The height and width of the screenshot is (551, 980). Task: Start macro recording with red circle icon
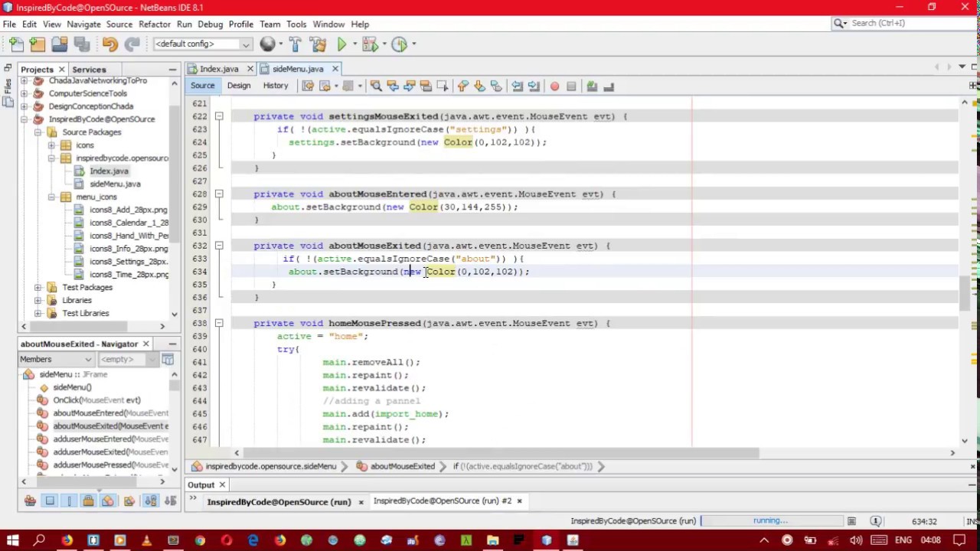pos(554,86)
